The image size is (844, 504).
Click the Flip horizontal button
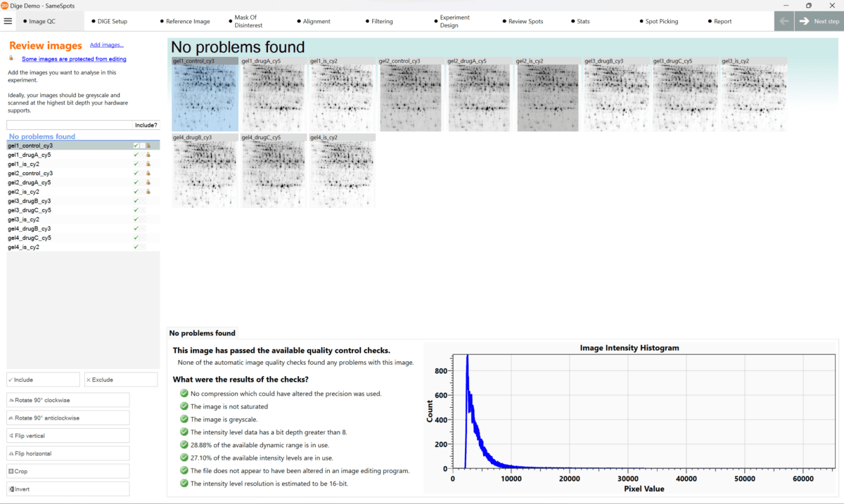coord(68,453)
